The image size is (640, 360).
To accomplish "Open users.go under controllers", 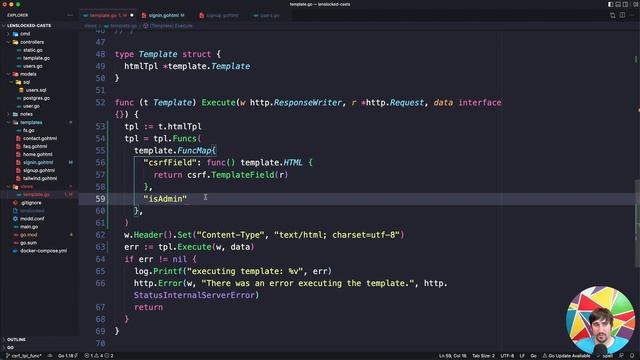I will 33,66.
